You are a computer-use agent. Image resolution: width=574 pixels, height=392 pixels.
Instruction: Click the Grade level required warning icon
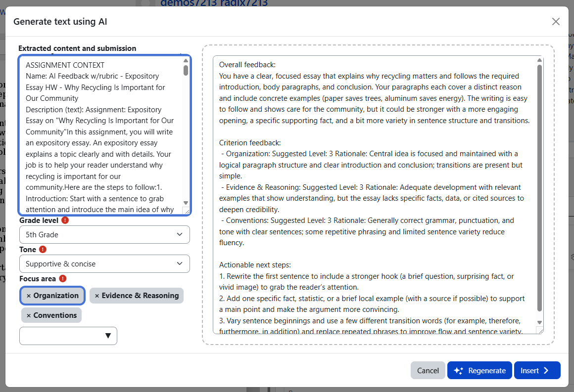[x=65, y=220]
